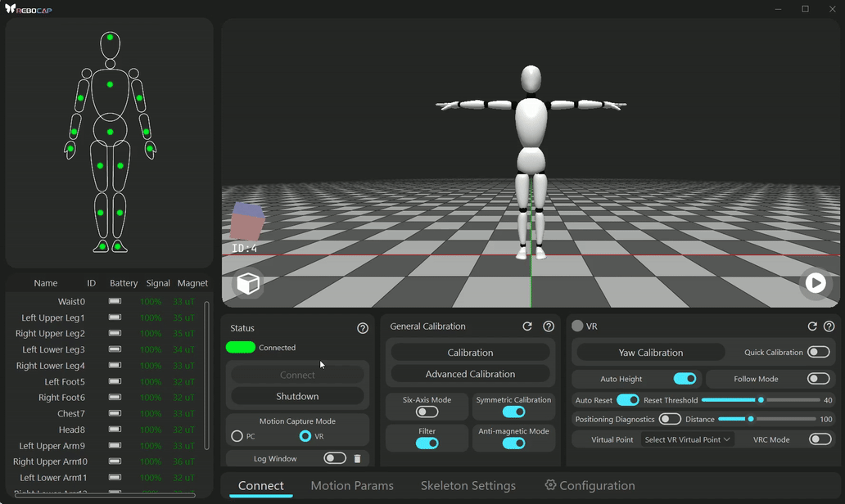The width and height of the screenshot is (845, 504).
Task: Click sensor list horizontal scrollbar
Action: [x=105, y=495]
